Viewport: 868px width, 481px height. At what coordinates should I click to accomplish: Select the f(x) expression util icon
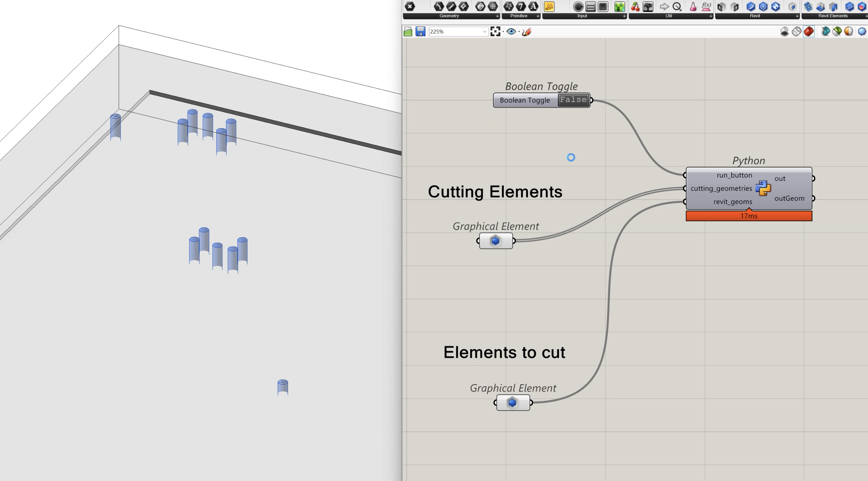click(x=706, y=6)
